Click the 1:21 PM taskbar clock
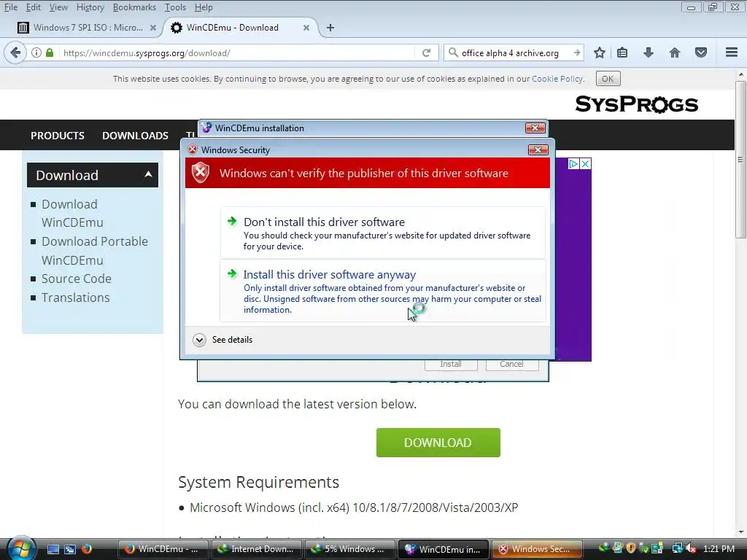The image size is (747, 560). click(x=719, y=549)
